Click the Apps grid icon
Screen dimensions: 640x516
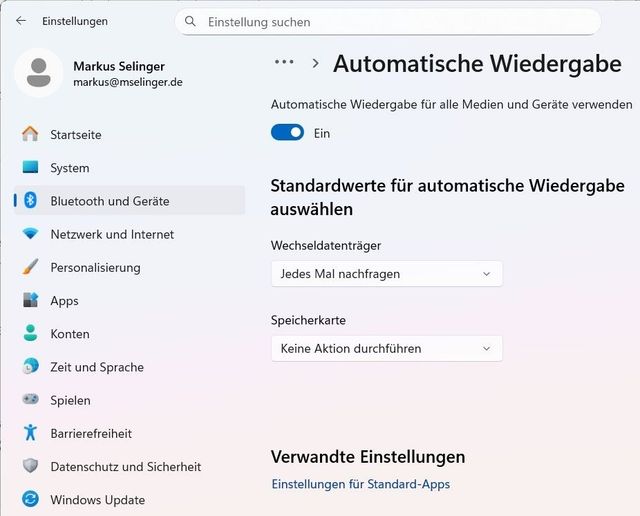coord(30,300)
